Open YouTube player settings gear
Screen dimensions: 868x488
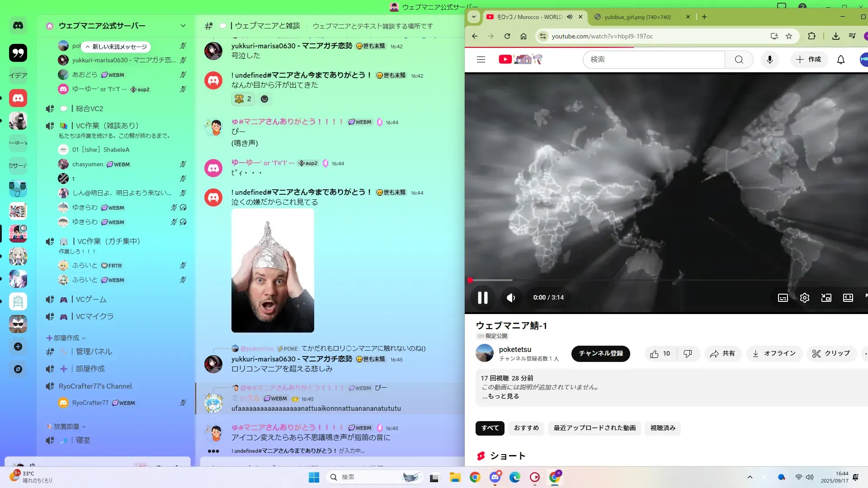click(804, 298)
